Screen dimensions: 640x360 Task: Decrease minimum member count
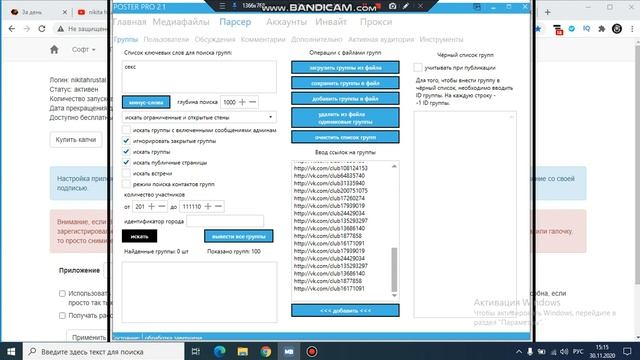[162, 207]
